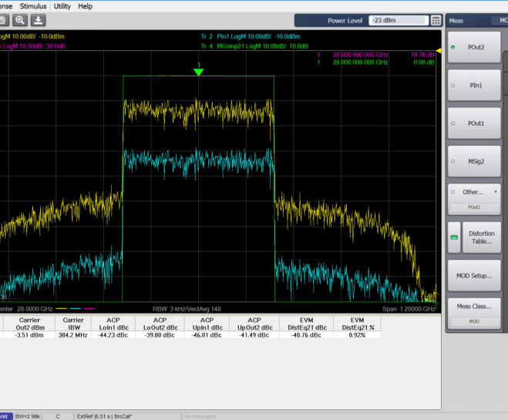Click the yellow reference level arrow marker
Screen dimensions: 508x420
(x=439, y=51)
